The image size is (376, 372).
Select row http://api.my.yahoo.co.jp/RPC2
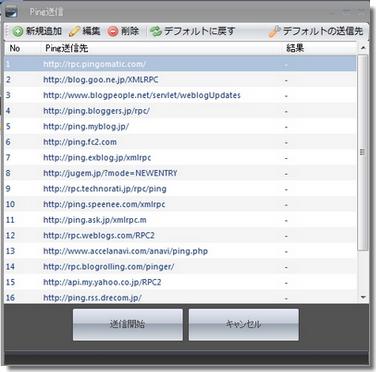pos(180,283)
